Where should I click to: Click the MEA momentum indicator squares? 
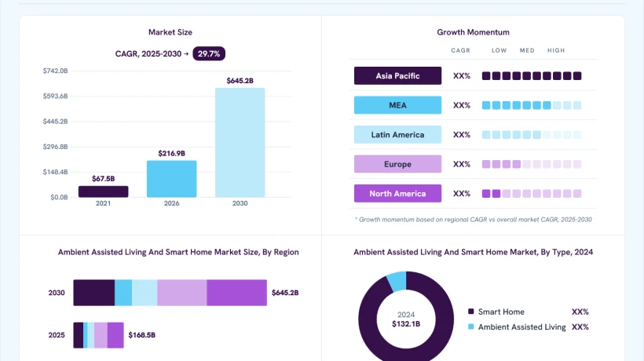point(532,105)
